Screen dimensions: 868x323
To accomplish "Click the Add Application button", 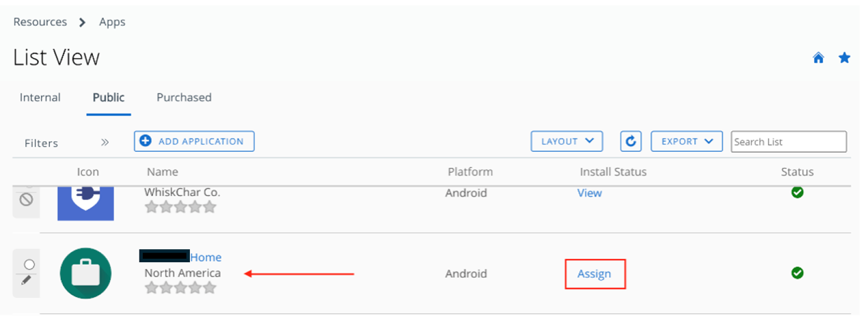I will (x=194, y=141).
